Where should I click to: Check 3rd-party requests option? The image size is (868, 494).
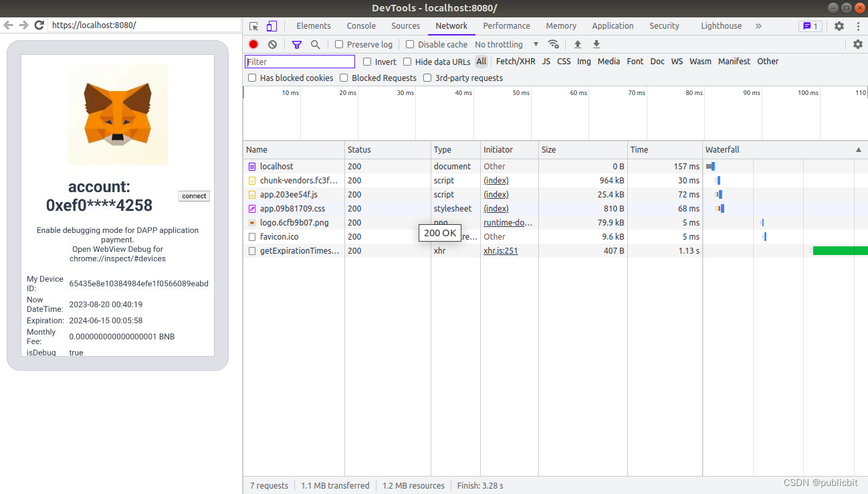click(x=427, y=78)
